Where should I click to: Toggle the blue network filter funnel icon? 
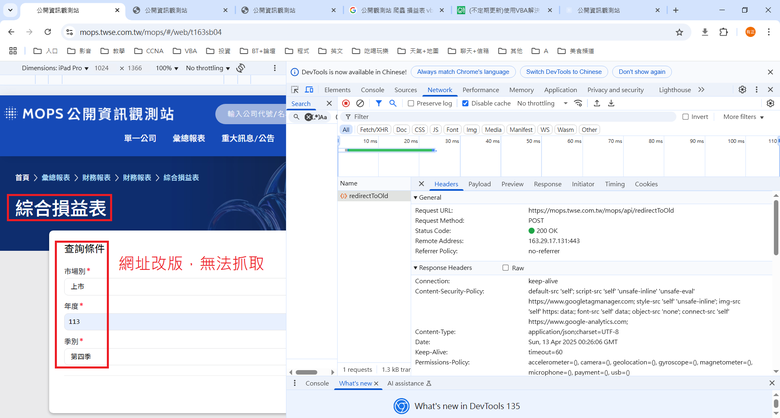[379, 104]
